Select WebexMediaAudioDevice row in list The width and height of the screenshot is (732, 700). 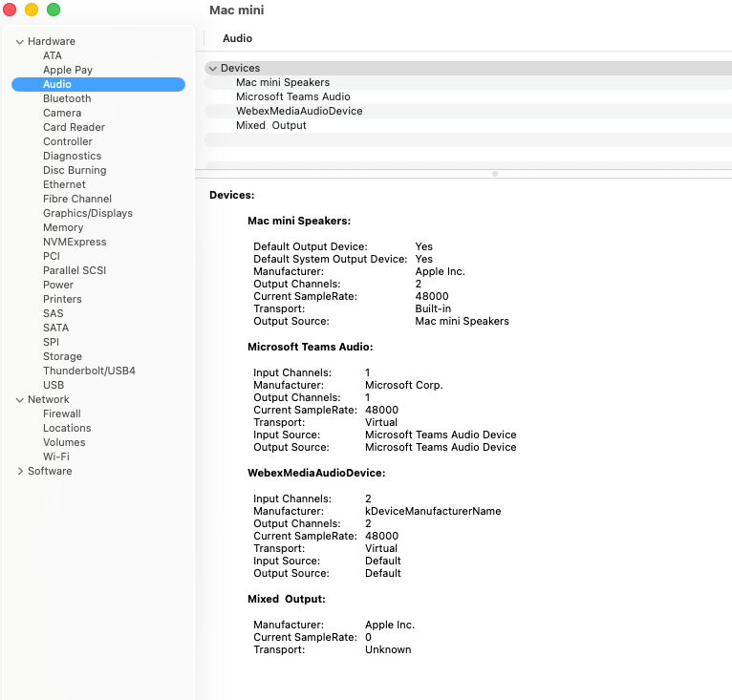click(x=468, y=111)
